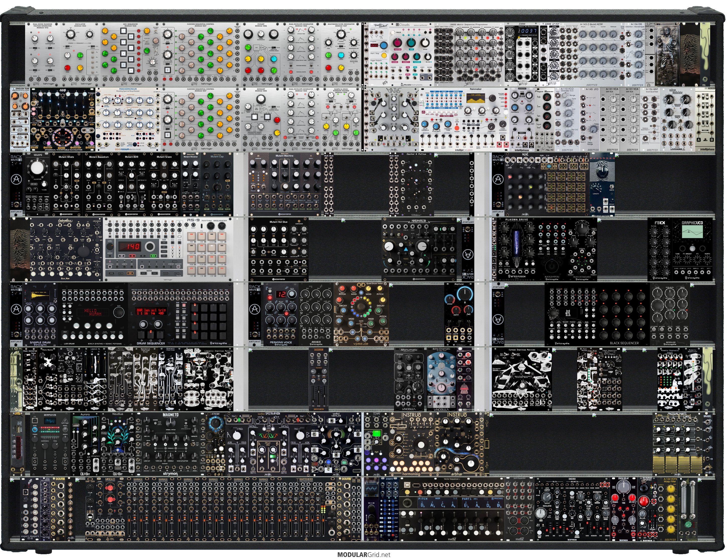Select the Loquelic Iteritas Percido module
The height and width of the screenshot is (560, 728).
tap(208, 380)
